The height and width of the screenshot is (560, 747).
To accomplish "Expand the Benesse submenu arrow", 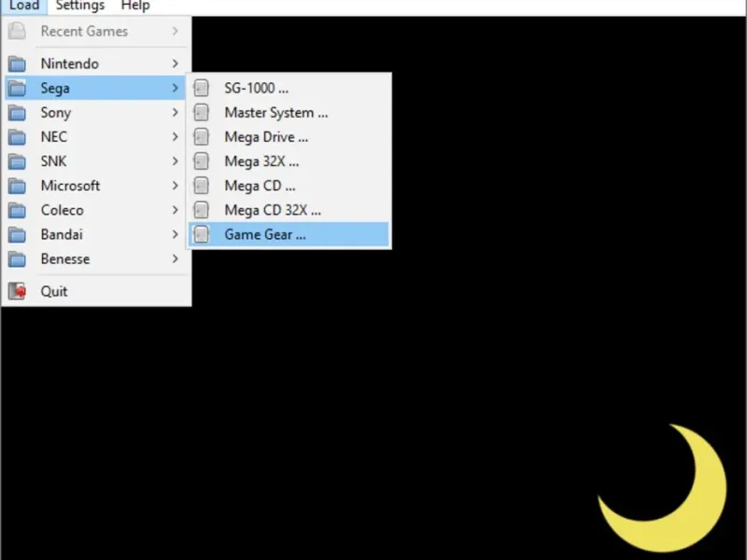I will click(176, 259).
